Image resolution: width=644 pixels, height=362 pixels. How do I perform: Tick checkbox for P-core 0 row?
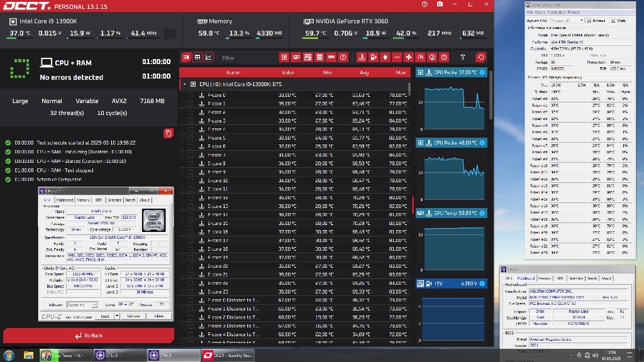click(191, 96)
